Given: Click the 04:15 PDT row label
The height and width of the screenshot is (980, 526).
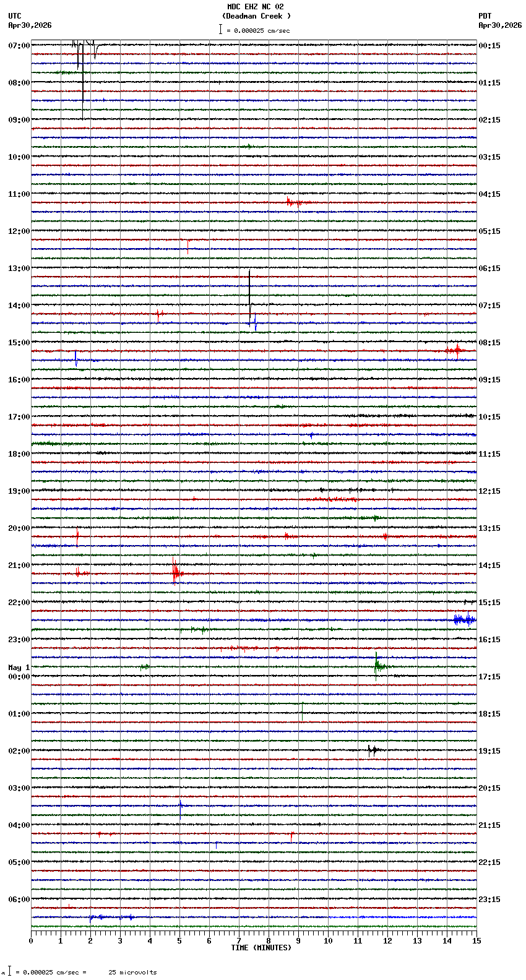Looking at the screenshot, I should tap(489, 194).
